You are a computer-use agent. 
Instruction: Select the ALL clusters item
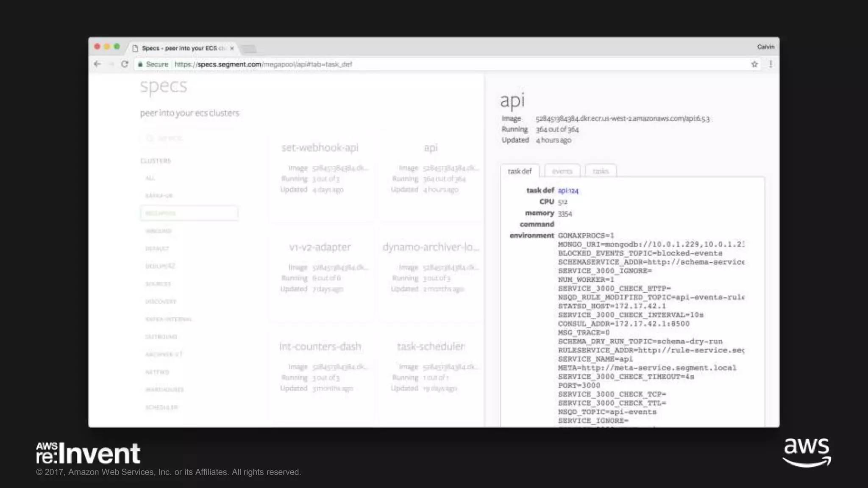tap(150, 178)
